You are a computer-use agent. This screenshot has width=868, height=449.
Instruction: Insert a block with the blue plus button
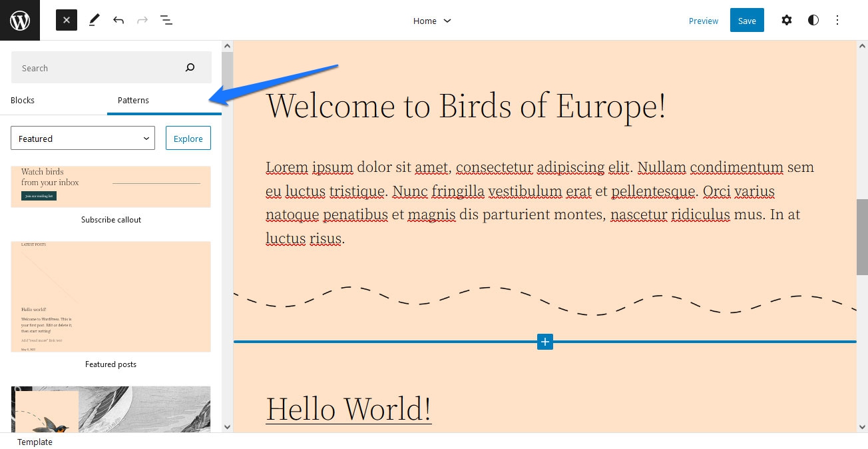click(545, 342)
